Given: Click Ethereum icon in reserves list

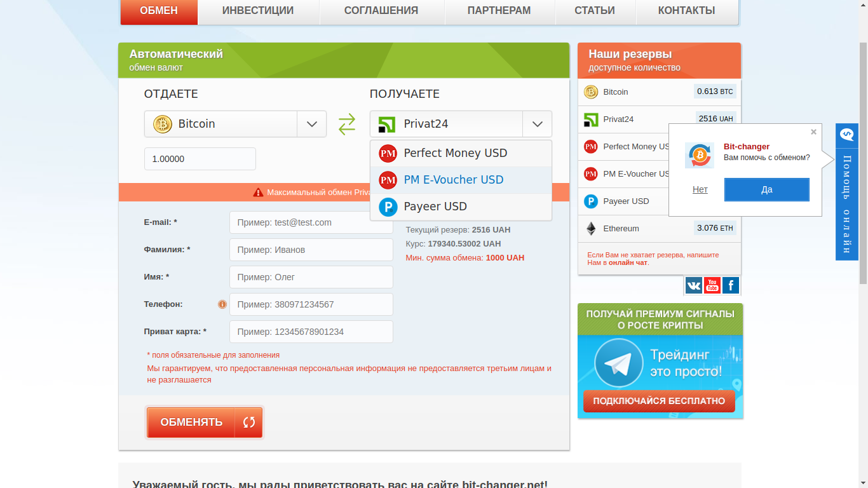Looking at the screenshot, I should pyautogui.click(x=591, y=229).
